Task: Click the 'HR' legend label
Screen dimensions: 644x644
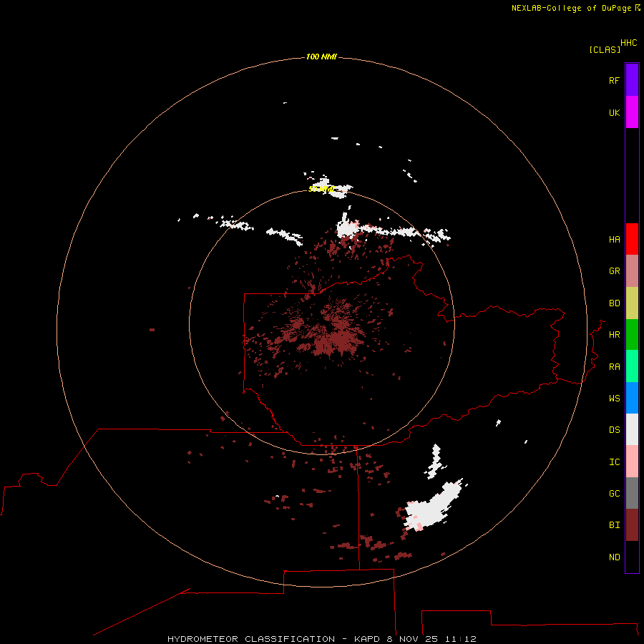Action: click(614, 335)
